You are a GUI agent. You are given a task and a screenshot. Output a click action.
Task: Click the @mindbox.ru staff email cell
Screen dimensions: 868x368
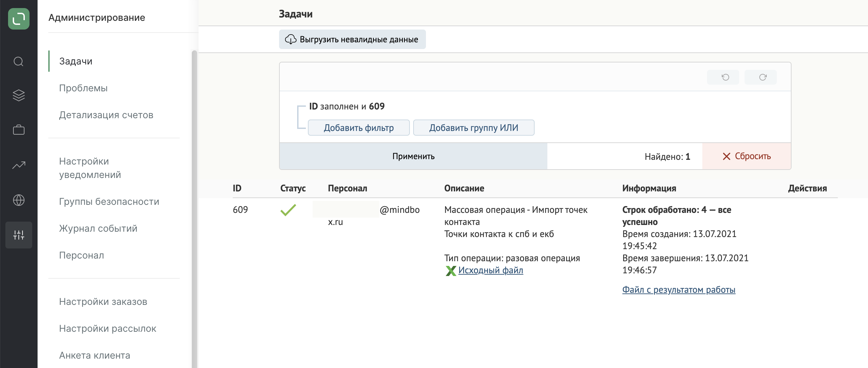pyautogui.click(x=374, y=216)
